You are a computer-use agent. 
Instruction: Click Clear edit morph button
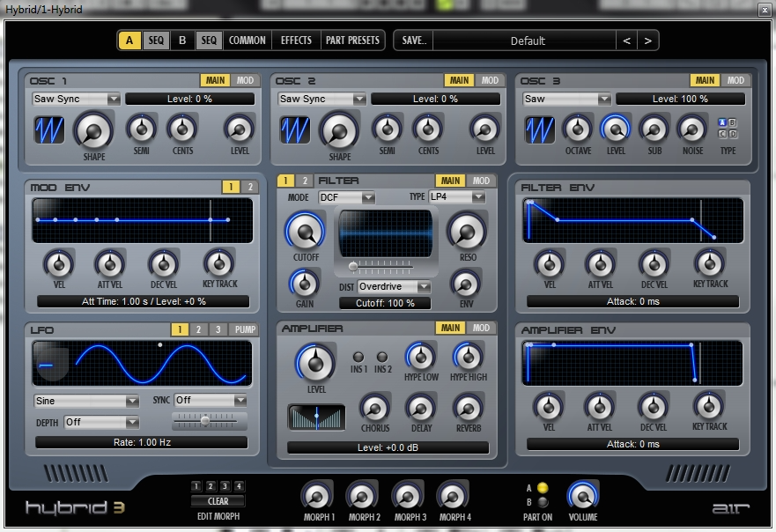point(218,501)
